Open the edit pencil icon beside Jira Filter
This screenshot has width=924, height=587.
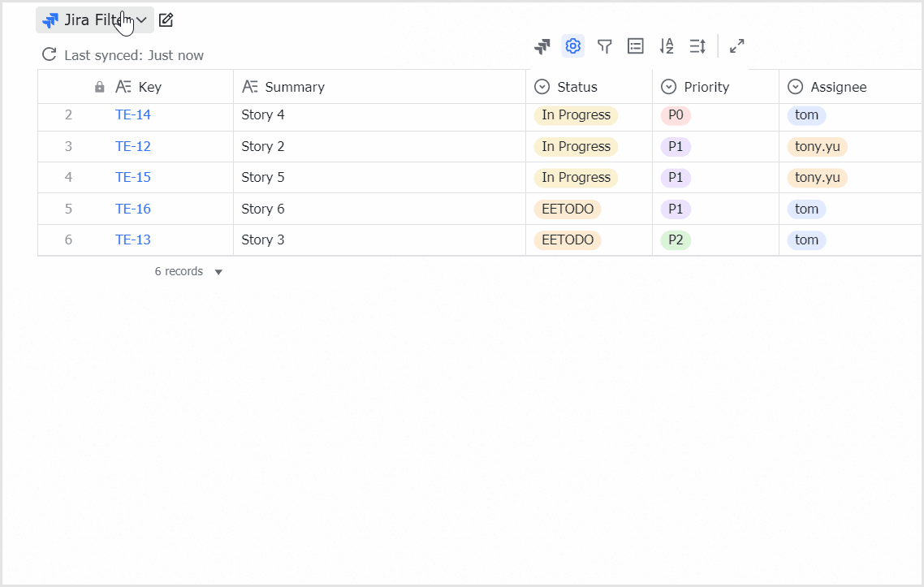[x=166, y=19]
